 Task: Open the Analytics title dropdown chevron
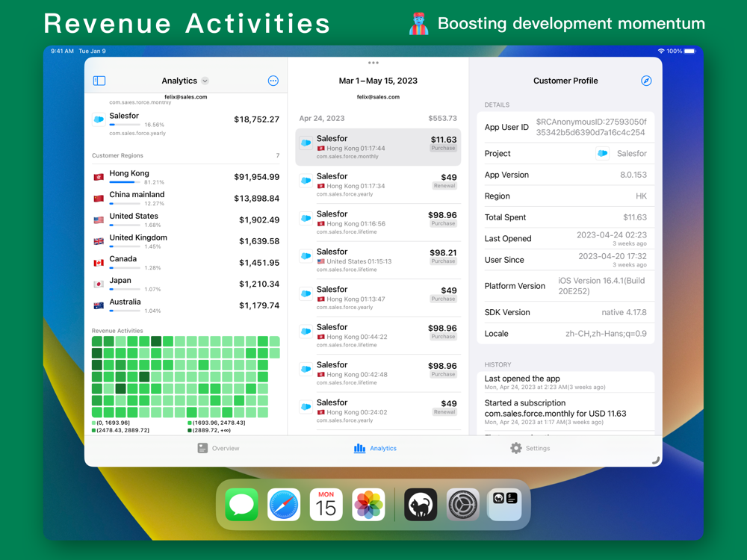tap(205, 81)
